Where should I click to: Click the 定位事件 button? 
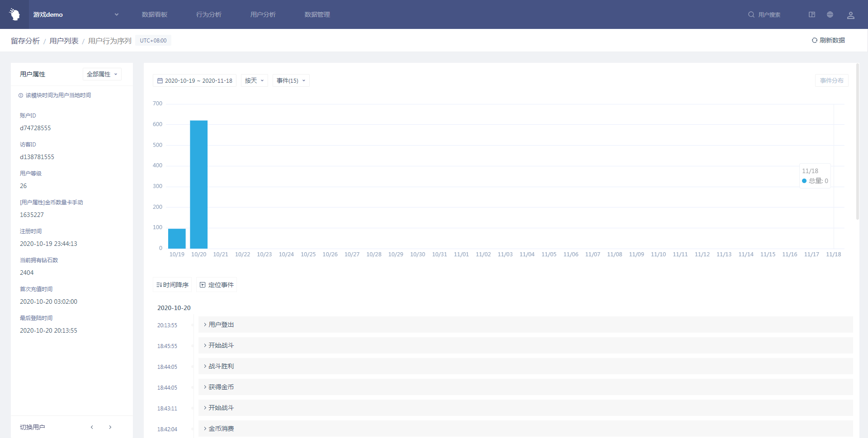pos(217,285)
